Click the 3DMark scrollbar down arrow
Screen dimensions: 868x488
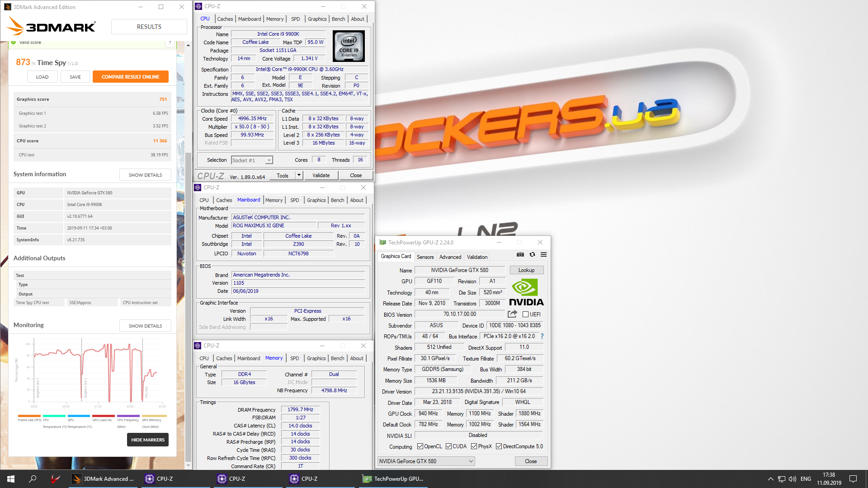[189, 465]
